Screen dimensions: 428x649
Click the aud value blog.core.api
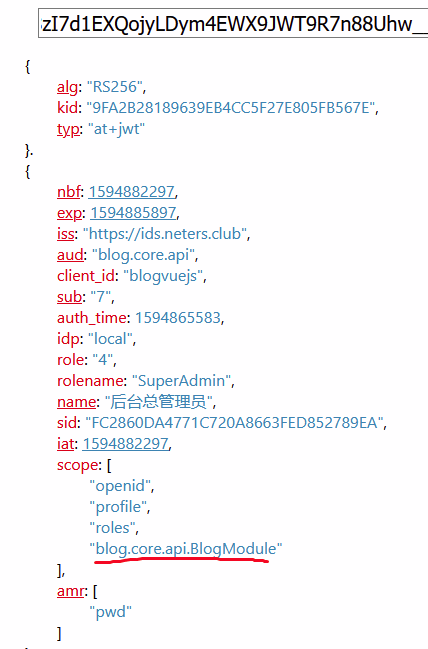click(143, 255)
